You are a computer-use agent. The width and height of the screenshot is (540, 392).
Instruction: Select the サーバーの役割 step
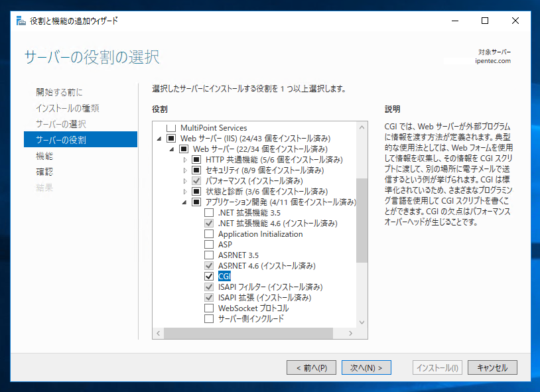80,139
